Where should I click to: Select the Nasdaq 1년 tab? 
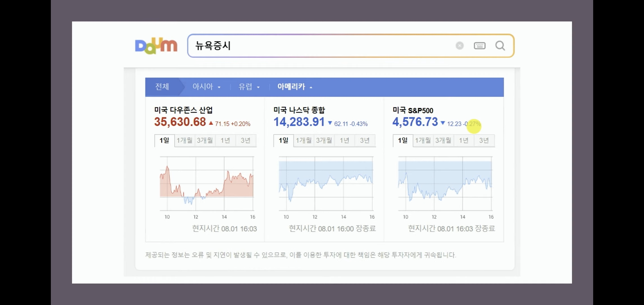344,140
